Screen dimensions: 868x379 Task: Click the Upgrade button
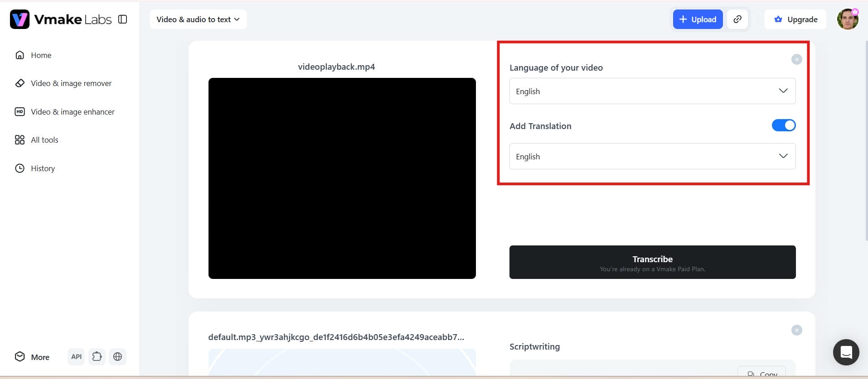[795, 19]
